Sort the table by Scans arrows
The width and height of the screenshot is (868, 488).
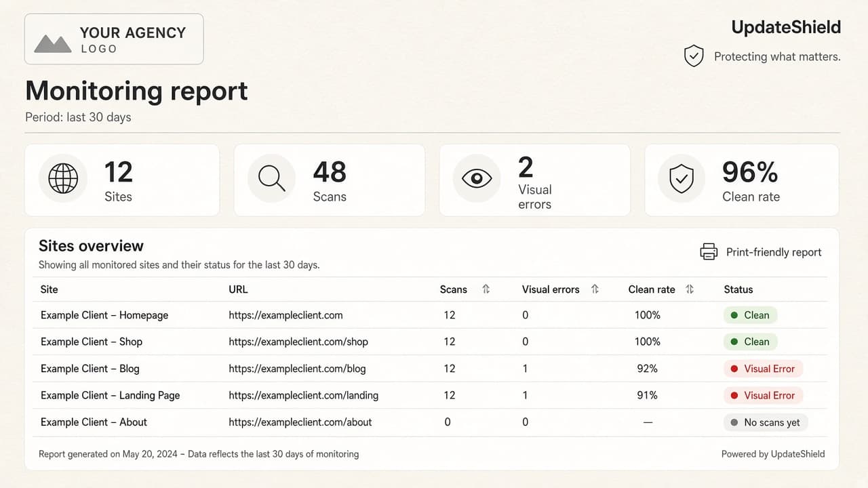point(486,289)
